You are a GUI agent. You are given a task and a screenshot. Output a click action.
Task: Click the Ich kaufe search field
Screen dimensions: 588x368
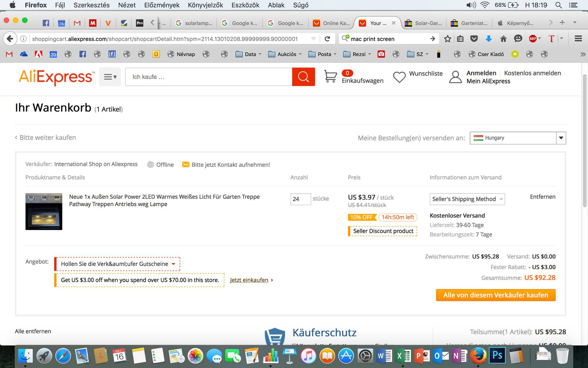click(209, 77)
